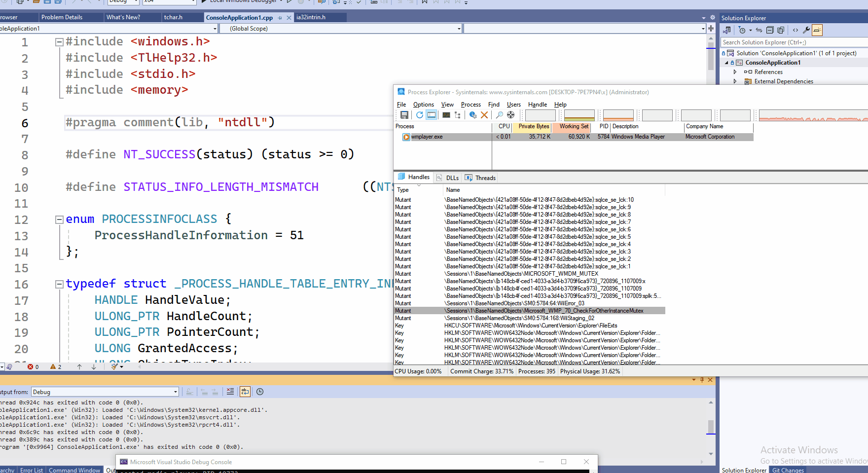This screenshot has width=868, height=473.
Task: Collapse ConsoleApplication1 project node
Action: coord(726,63)
